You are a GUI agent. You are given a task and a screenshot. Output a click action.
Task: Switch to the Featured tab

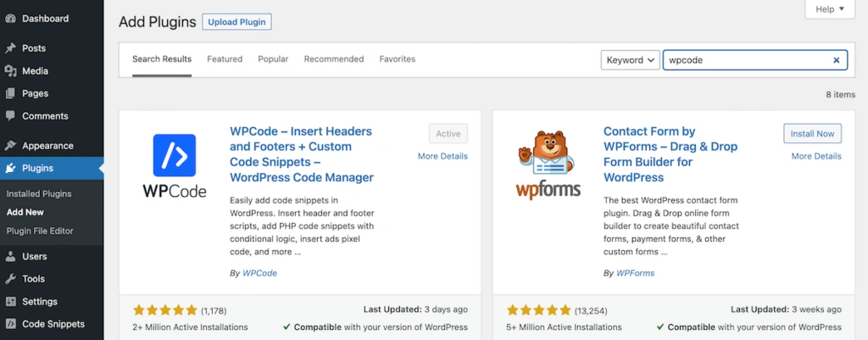[225, 59]
